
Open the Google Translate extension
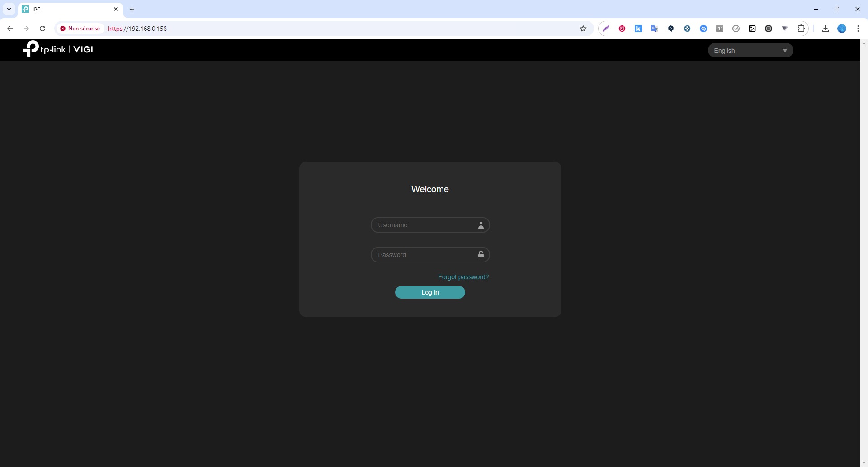click(654, 29)
